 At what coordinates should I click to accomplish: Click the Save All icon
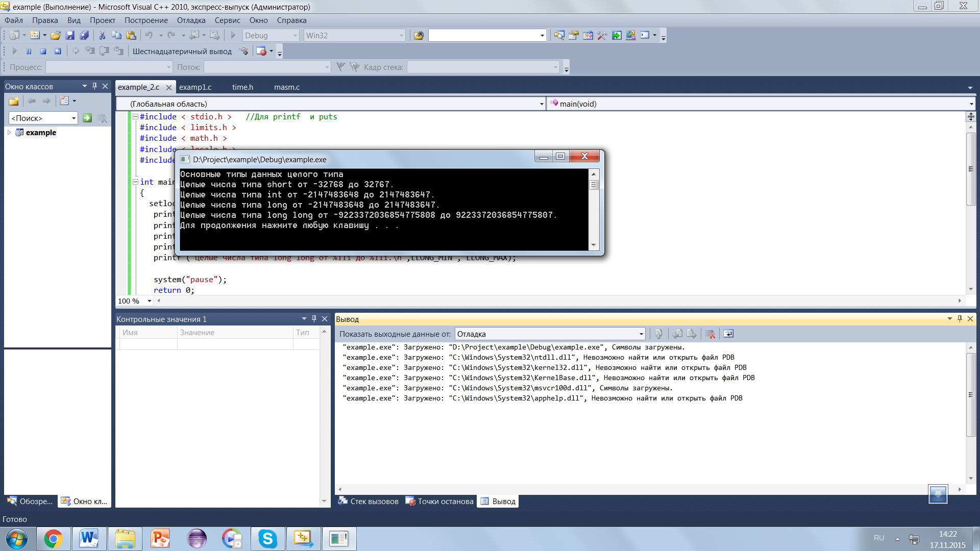pos(84,35)
